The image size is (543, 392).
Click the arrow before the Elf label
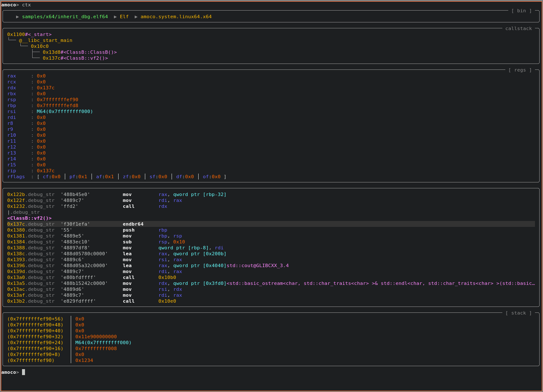pos(115,17)
